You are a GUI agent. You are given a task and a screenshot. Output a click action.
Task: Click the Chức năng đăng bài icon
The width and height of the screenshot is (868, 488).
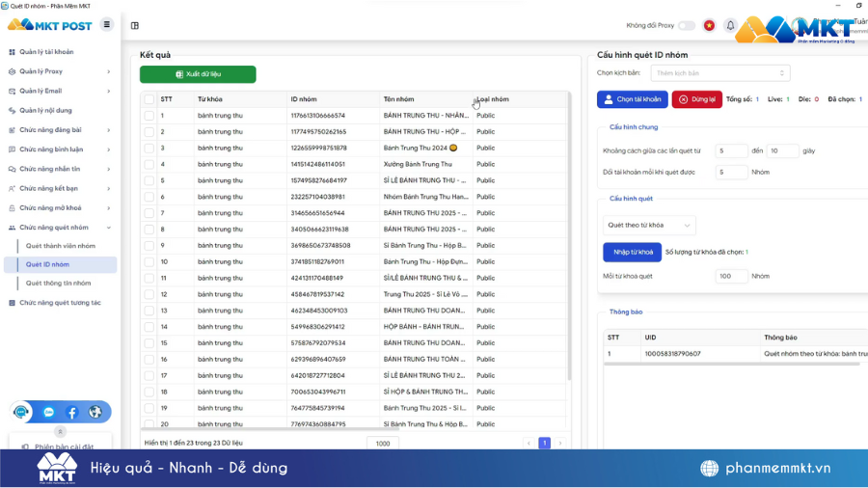click(x=13, y=130)
